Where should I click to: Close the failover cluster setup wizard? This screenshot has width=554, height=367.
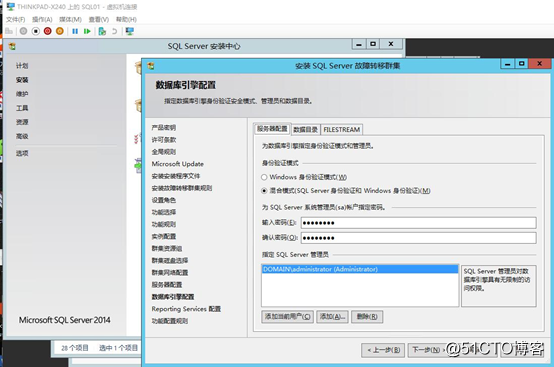coord(540,64)
